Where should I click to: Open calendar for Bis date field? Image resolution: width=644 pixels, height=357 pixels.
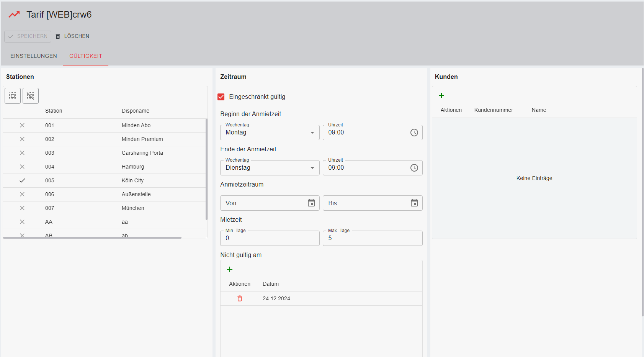(x=414, y=203)
